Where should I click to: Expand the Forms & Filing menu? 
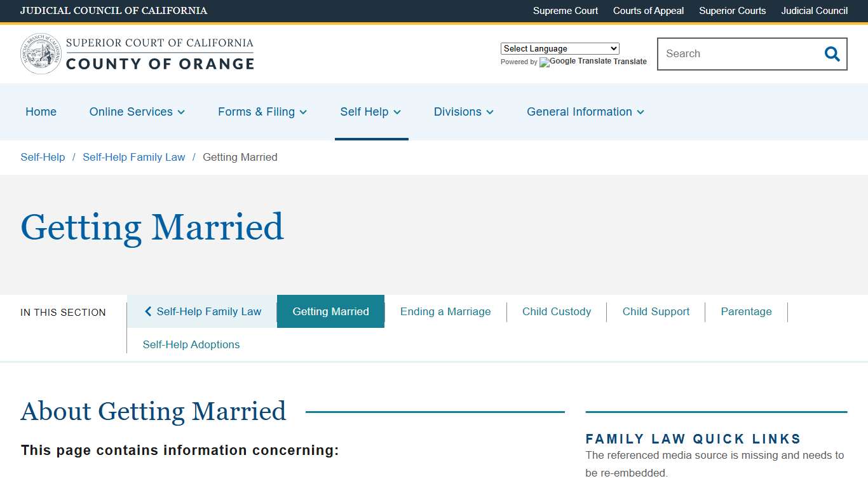[262, 112]
